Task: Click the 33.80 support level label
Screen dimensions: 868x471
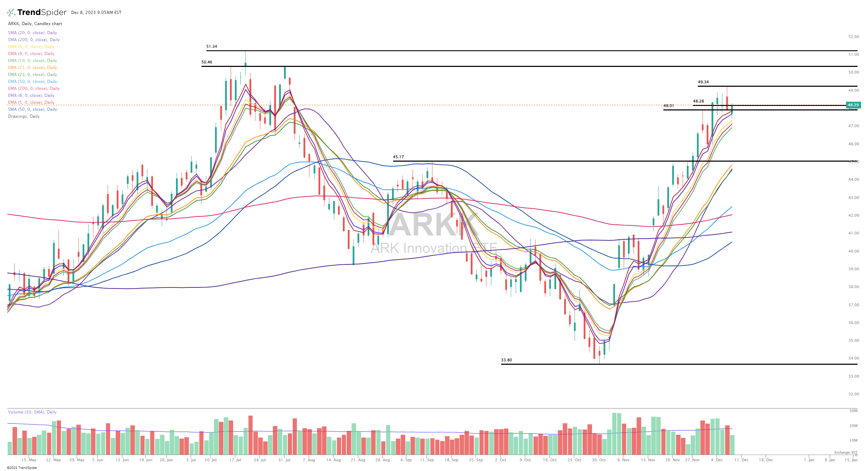Action: click(x=506, y=360)
